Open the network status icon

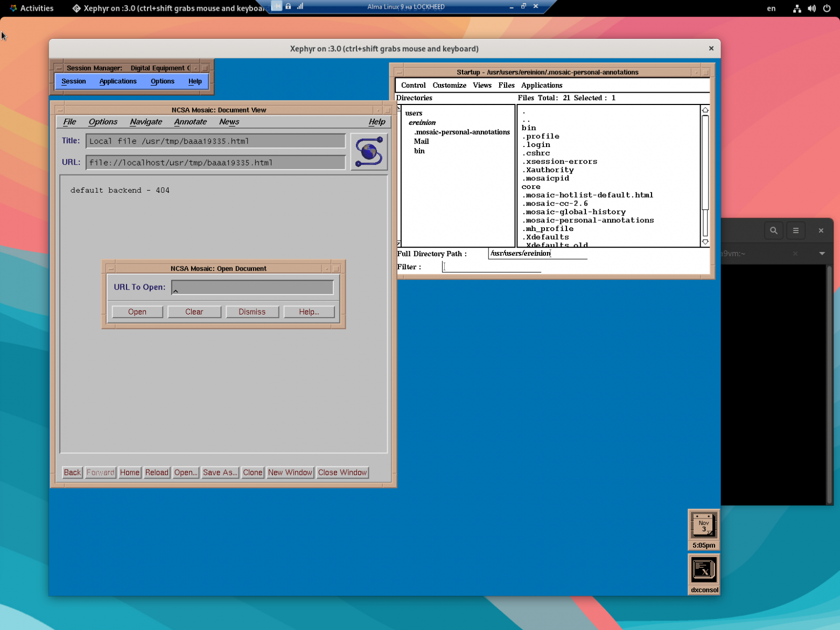pos(797,8)
